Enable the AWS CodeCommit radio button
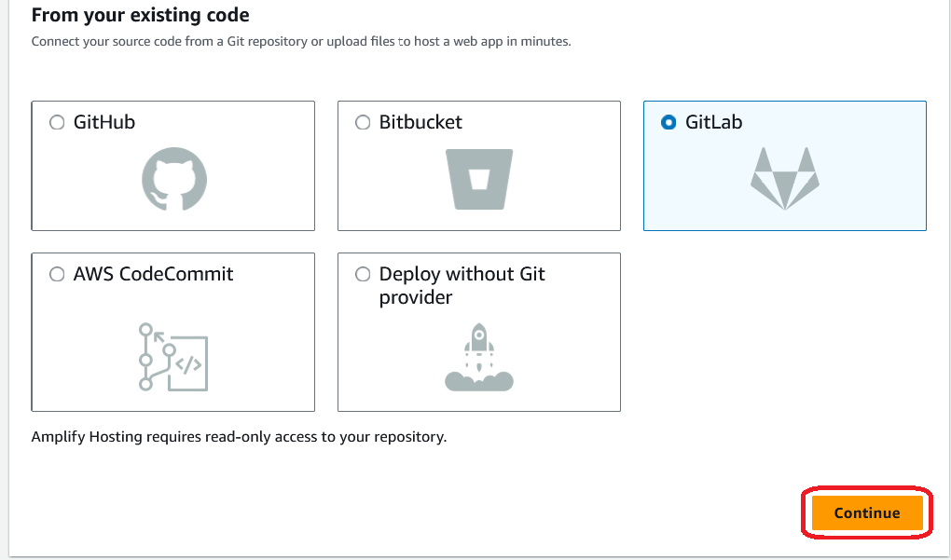This screenshot has height=560, width=951. coord(57,274)
